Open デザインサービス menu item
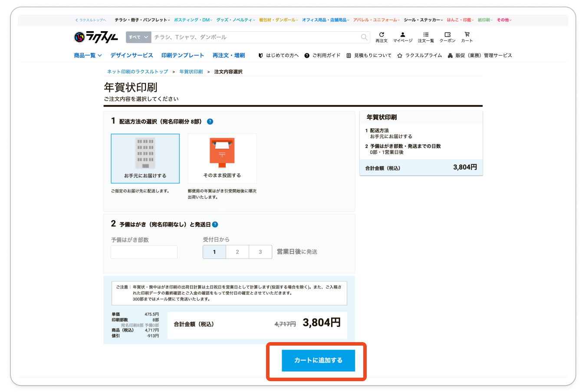 point(132,56)
